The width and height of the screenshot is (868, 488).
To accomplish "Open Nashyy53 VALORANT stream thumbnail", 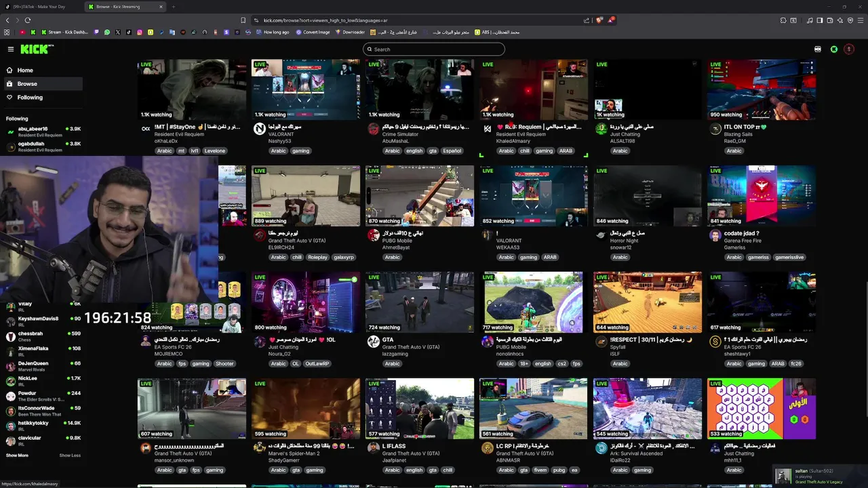I will pos(306,89).
